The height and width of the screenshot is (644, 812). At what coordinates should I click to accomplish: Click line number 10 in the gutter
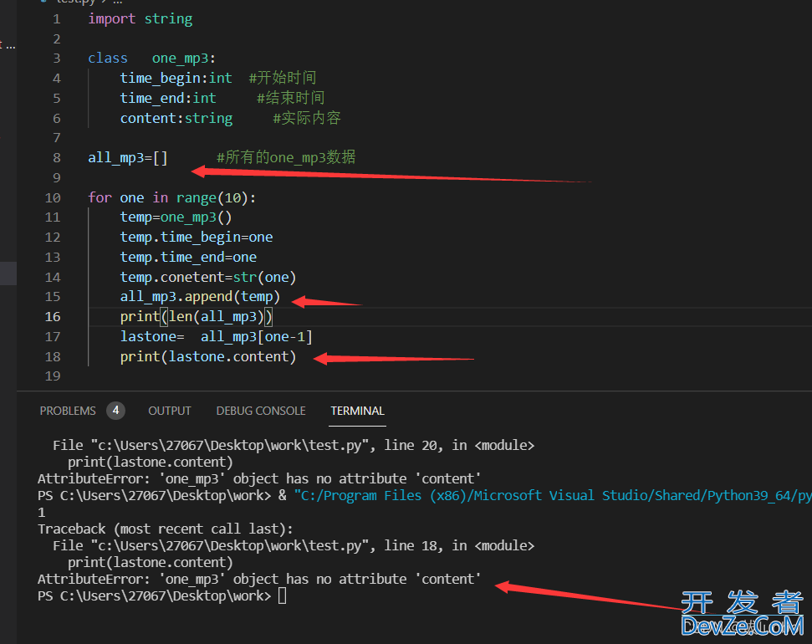[x=52, y=197]
